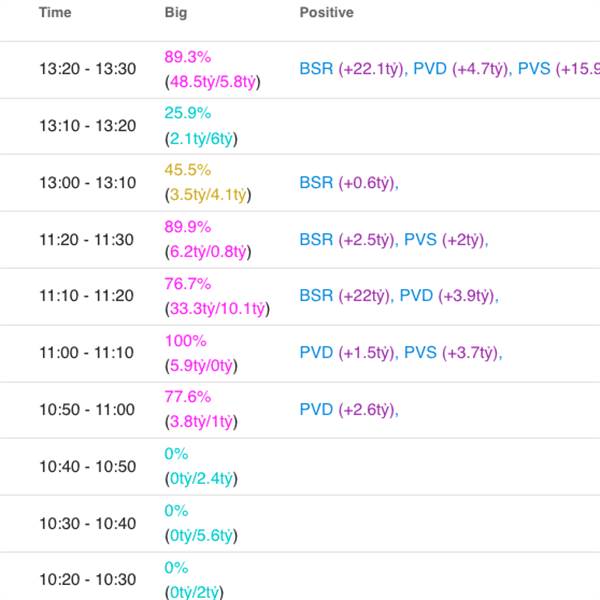The image size is (600, 600).
Task: Click the 13:00 - 13:10 time cell
Action: tap(88, 183)
